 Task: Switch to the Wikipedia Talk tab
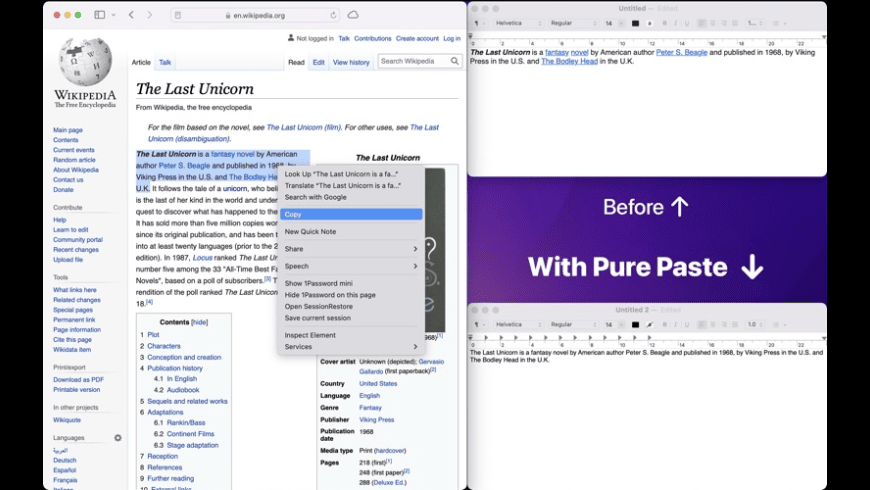pyautogui.click(x=165, y=62)
